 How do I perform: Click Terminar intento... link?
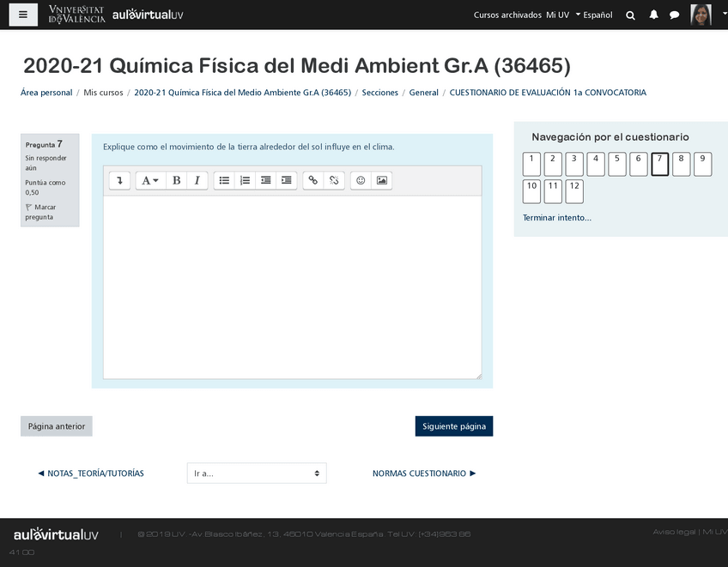point(556,218)
